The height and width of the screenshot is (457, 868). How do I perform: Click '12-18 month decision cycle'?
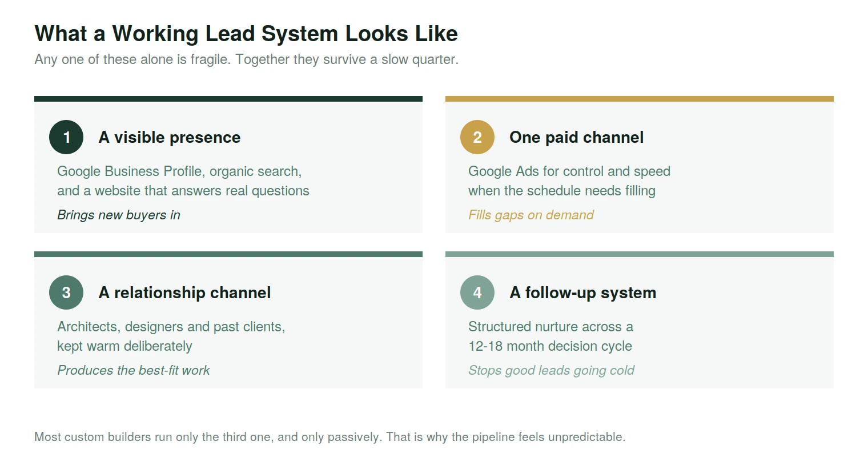(x=550, y=346)
